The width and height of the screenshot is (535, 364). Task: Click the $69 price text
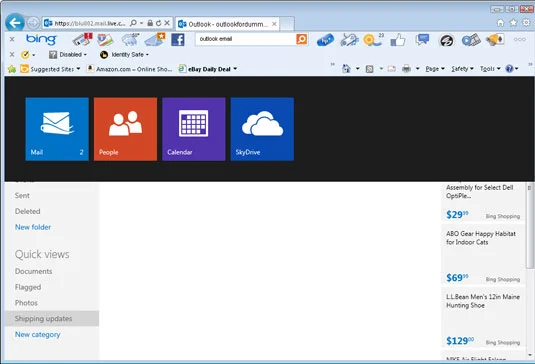point(457,278)
